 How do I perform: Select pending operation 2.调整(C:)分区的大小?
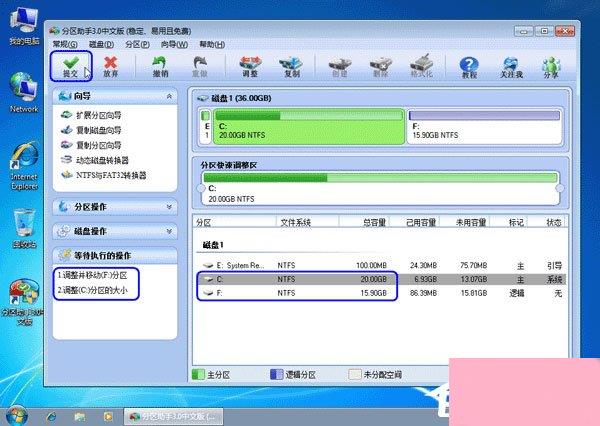pos(92,290)
